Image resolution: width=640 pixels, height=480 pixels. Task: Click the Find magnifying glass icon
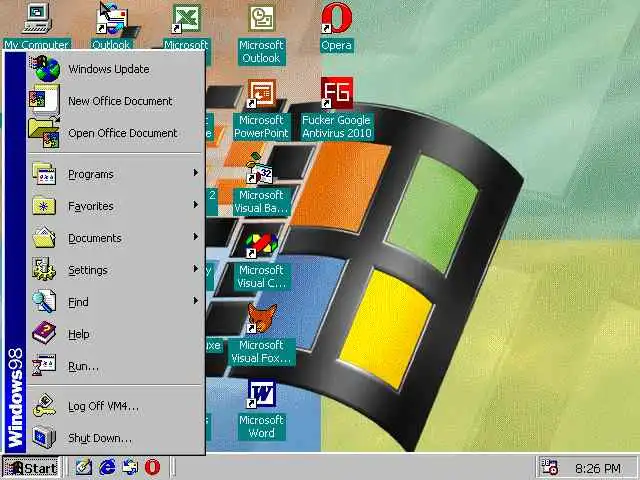(44, 301)
